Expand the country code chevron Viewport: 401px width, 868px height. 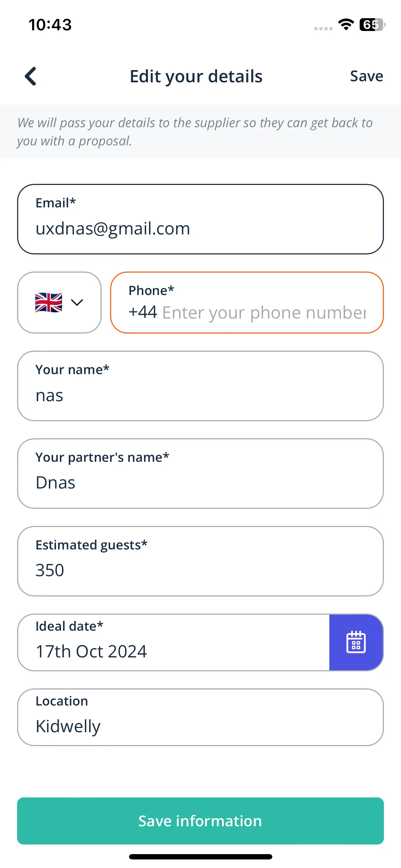[77, 303]
